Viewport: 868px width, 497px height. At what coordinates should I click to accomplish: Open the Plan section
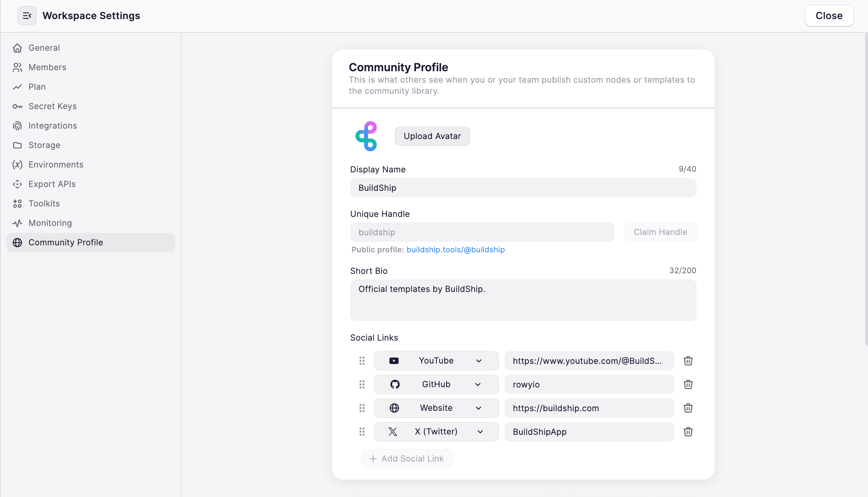(90, 87)
